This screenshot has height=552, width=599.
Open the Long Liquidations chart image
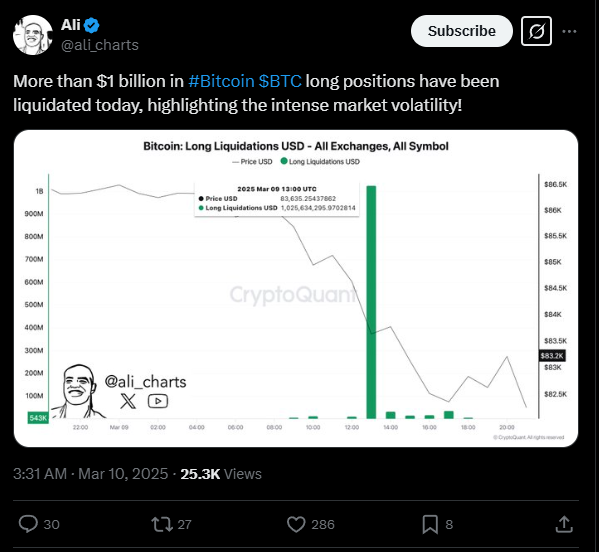pos(296,288)
